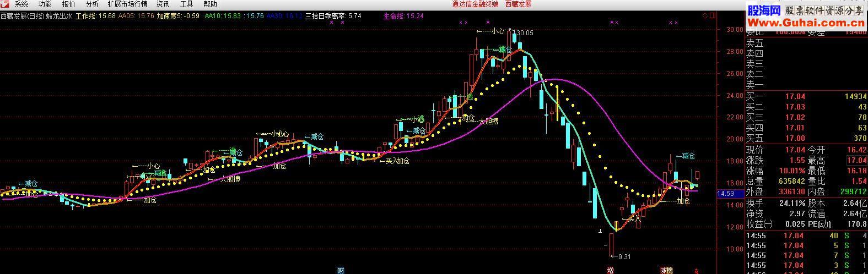868x274 pixels.
Task: Click the red app logo icon in menu bar
Action: pyautogui.click(x=6, y=4)
